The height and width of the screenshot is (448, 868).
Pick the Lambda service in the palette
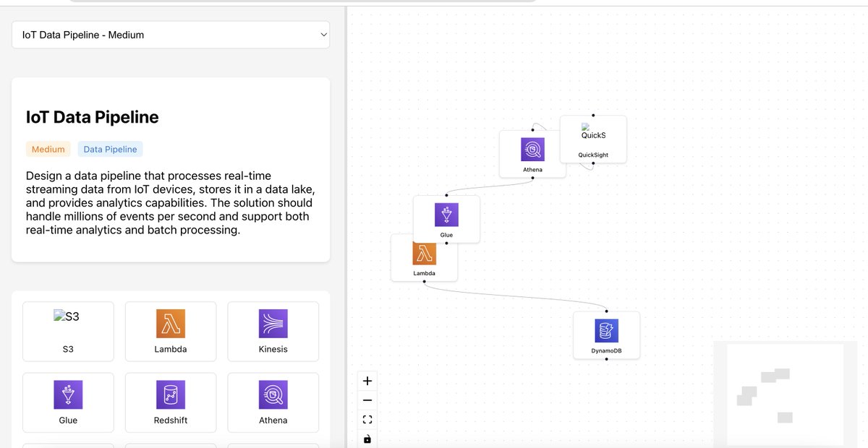pyautogui.click(x=171, y=331)
